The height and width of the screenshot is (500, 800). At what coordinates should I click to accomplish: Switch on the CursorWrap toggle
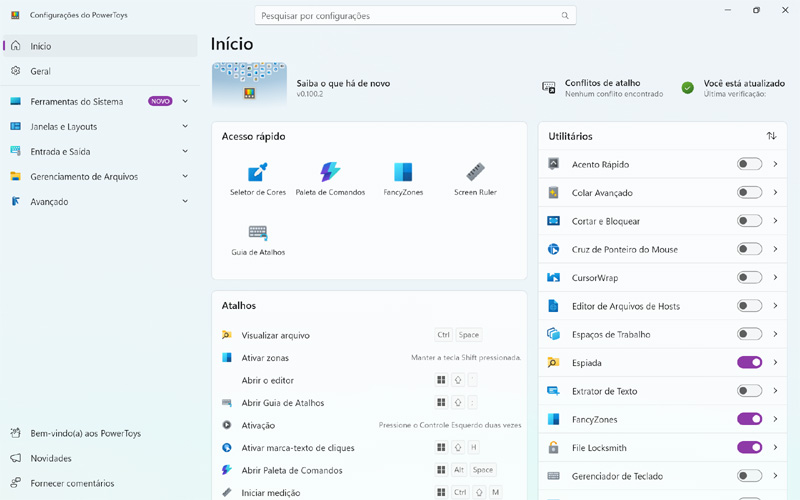(749, 277)
